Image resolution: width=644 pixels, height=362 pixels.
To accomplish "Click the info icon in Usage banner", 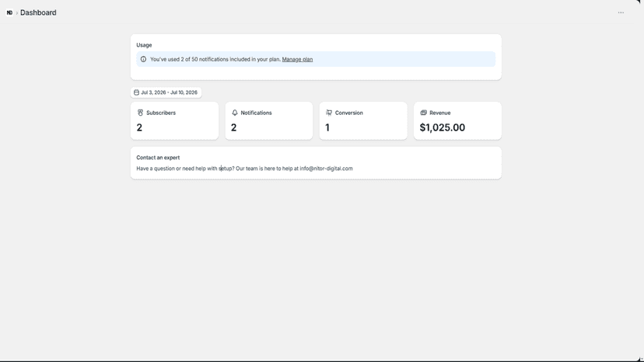I will tap(143, 59).
